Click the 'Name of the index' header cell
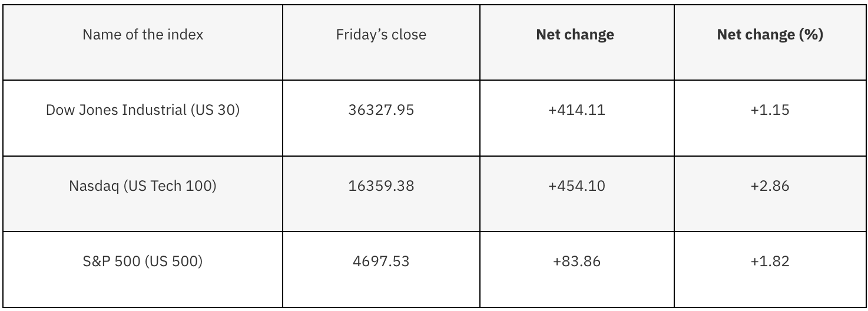868x311 pixels. (x=143, y=35)
